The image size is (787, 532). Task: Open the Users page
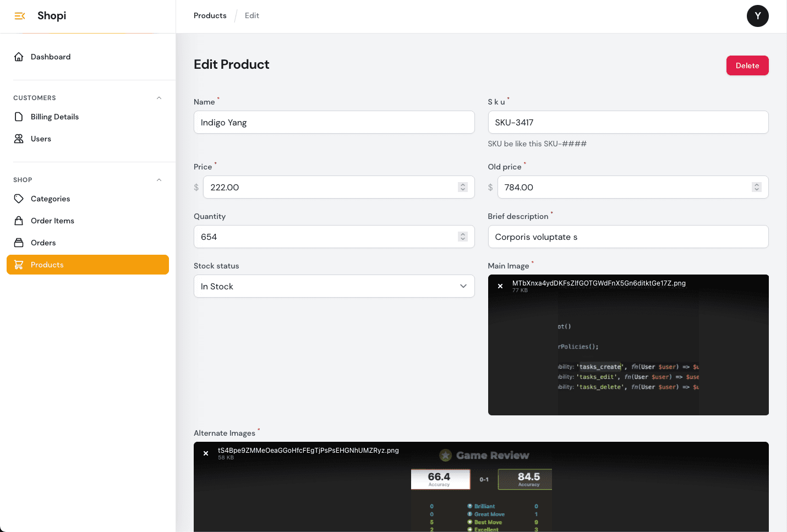pos(88,139)
